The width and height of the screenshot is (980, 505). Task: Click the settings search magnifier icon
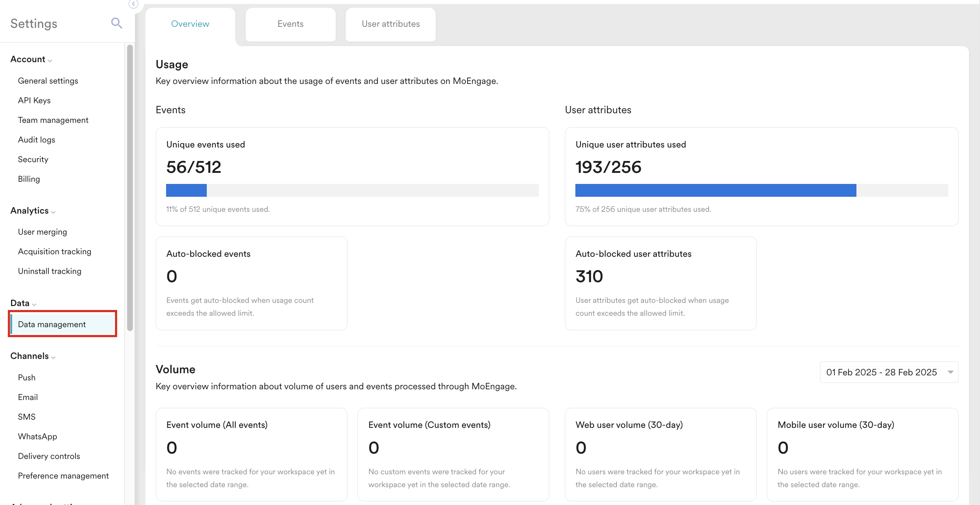(x=116, y=23)
